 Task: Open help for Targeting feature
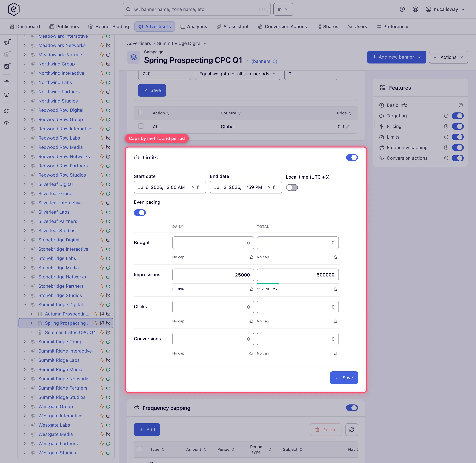(x=446, y=116)
